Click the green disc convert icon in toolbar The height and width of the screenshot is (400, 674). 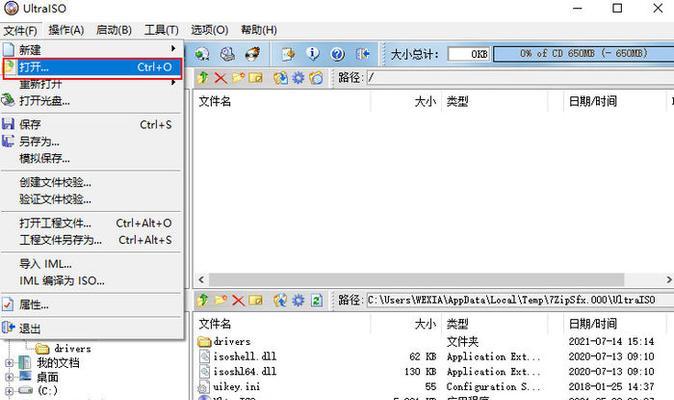coord(202,54)
